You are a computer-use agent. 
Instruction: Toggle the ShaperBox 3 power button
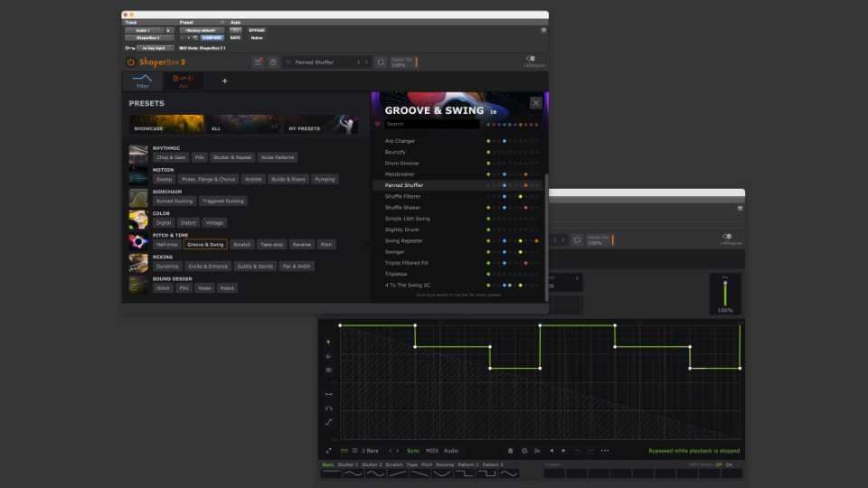click(130, 62)
